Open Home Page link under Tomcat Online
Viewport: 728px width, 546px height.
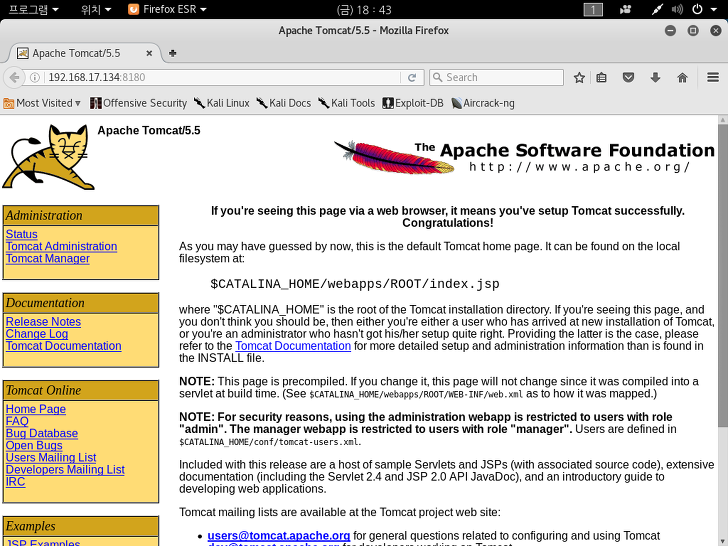(x=35, y=409)
